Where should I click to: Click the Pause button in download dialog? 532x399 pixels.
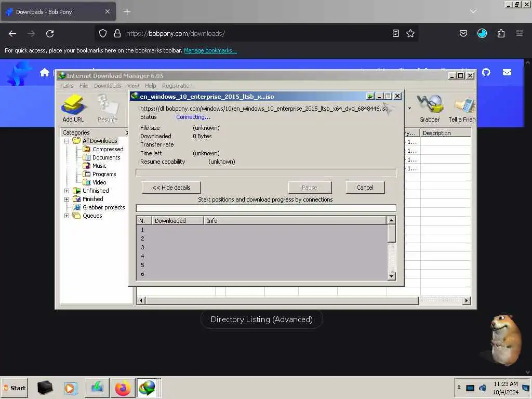click(310, 188)
